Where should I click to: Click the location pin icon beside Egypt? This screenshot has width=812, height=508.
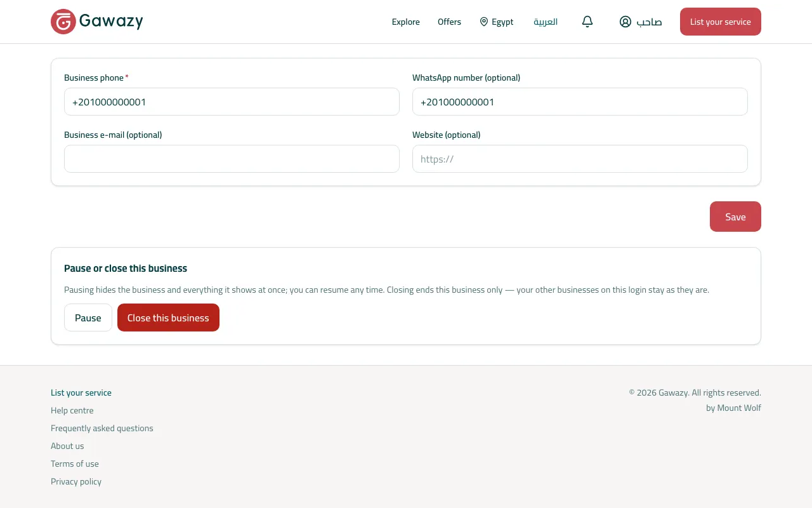pos(484,22)
